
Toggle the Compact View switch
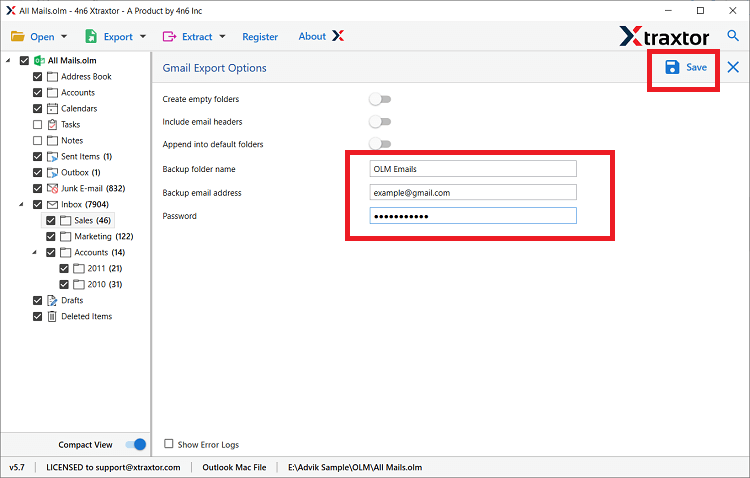click(135, 445)
